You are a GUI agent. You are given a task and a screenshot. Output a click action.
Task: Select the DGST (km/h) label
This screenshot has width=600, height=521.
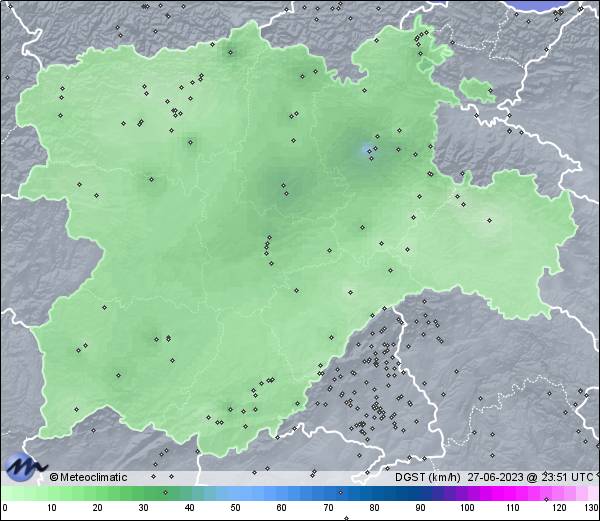[428, 477]
